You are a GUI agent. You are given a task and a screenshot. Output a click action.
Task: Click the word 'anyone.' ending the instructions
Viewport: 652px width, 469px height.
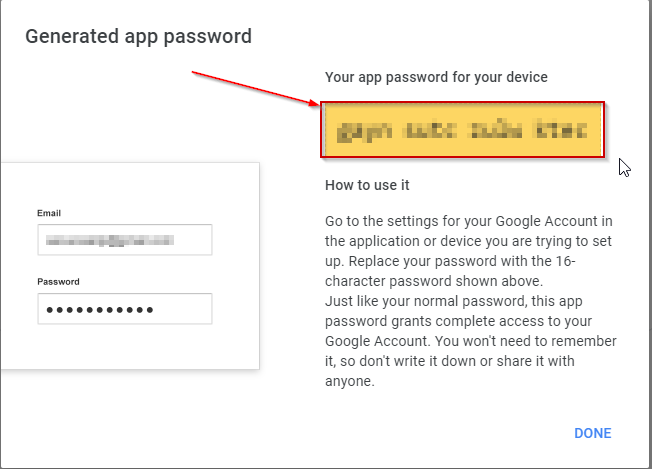(x=350, y=381)
